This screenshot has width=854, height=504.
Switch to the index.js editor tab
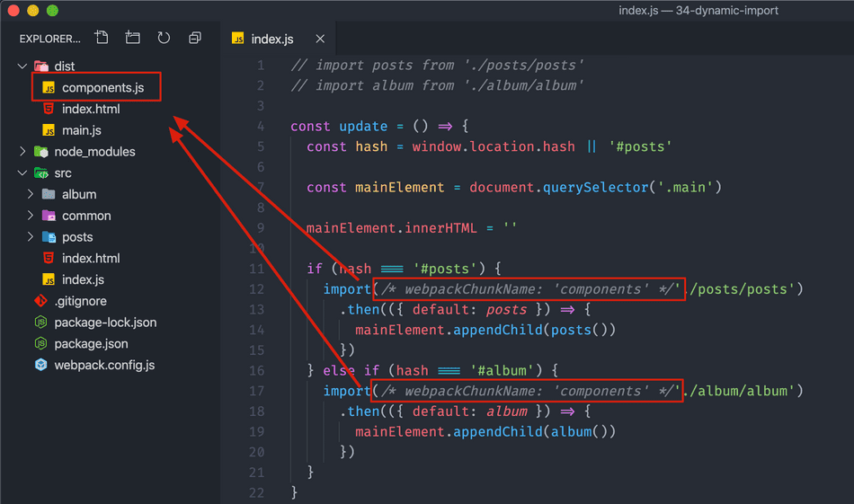click(271, 40)
